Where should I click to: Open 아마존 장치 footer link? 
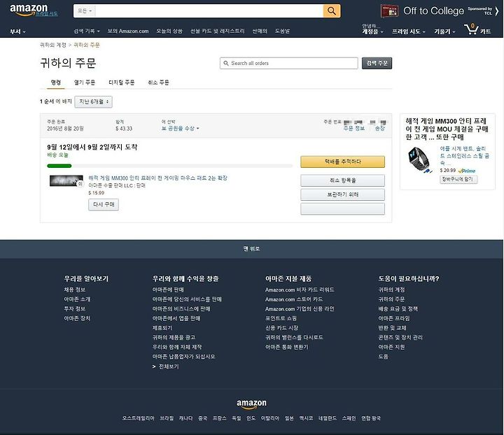click(x=77, y=318)
